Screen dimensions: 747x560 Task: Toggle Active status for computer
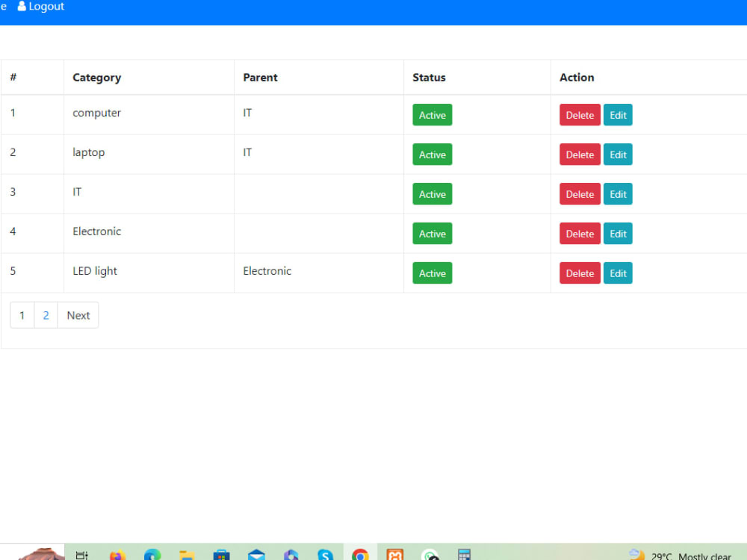click(x=432, y=115)
